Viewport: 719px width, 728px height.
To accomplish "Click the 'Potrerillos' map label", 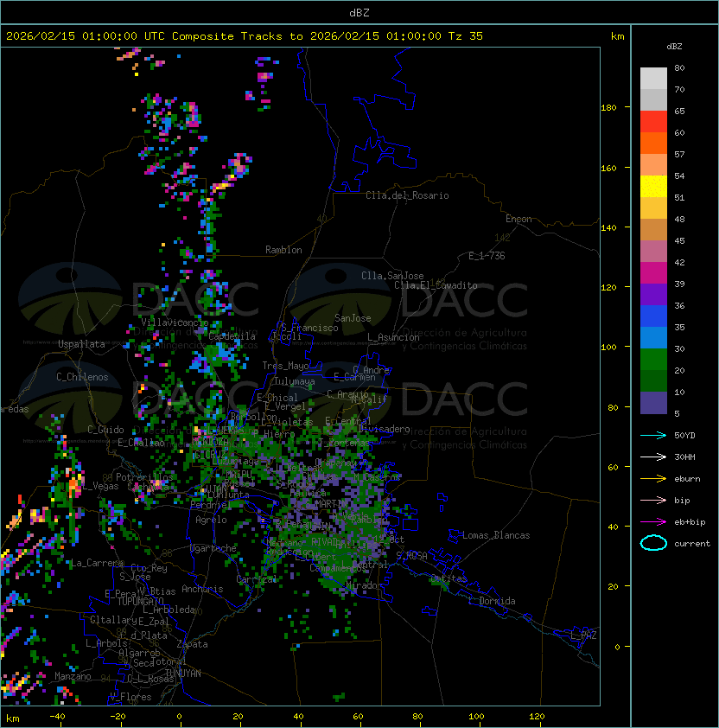I will (x=144, y=477).
